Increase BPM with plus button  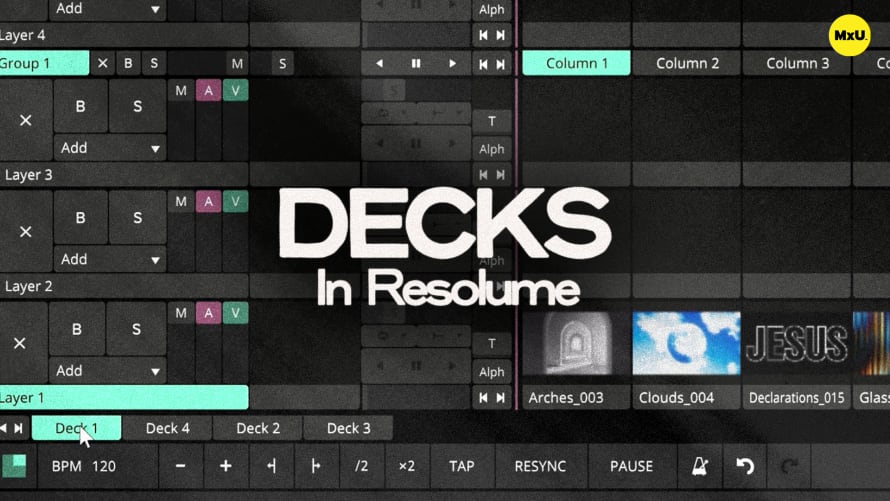coord(225,466)
